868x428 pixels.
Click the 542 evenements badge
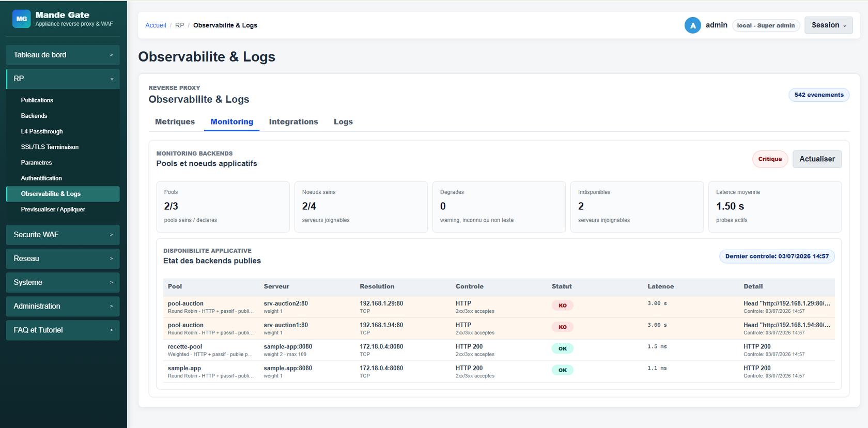coord(819,95)
